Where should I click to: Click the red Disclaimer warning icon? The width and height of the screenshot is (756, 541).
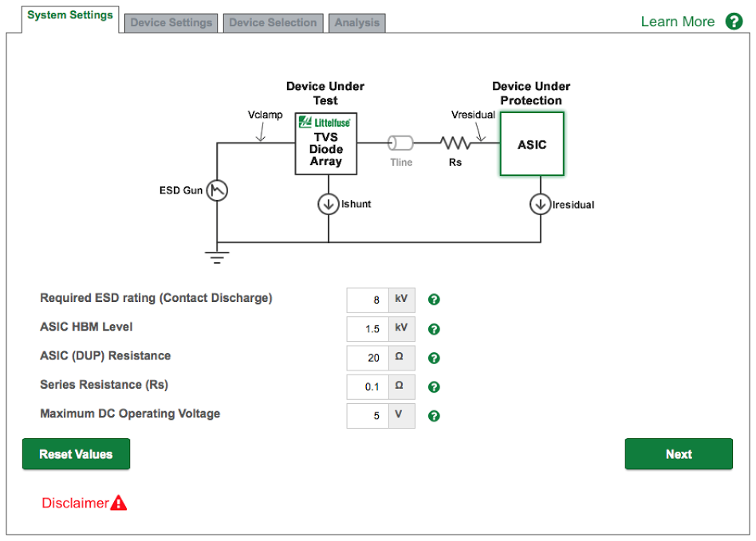click(x=119, y=503)
